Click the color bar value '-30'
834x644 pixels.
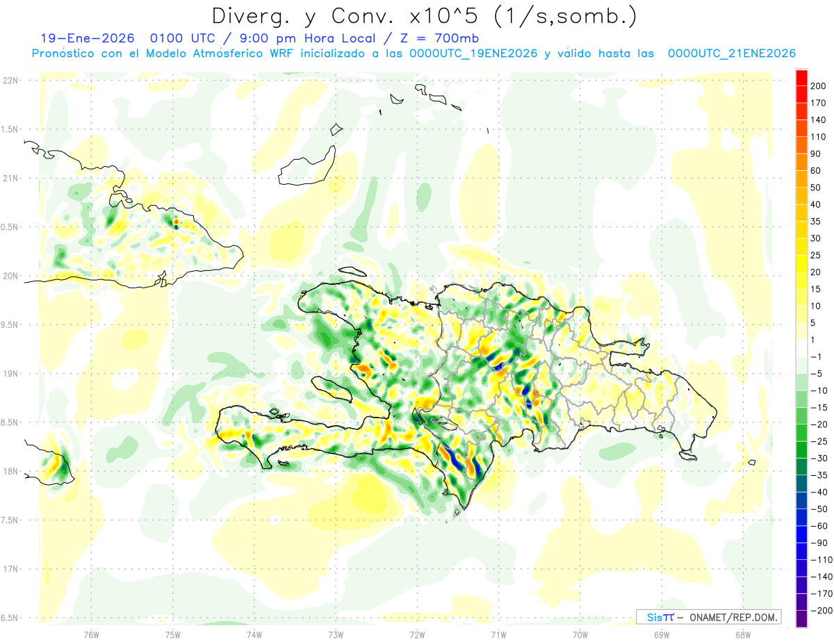pyautogui.click(x=819, y=459)
